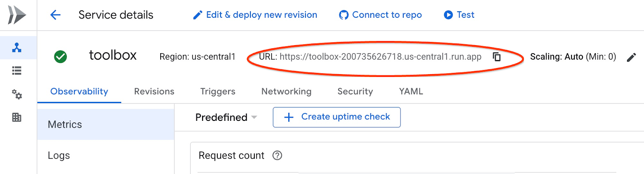644x174 pixels.
Task: Open the building grid icon in left sidebar
Action: 17,118
